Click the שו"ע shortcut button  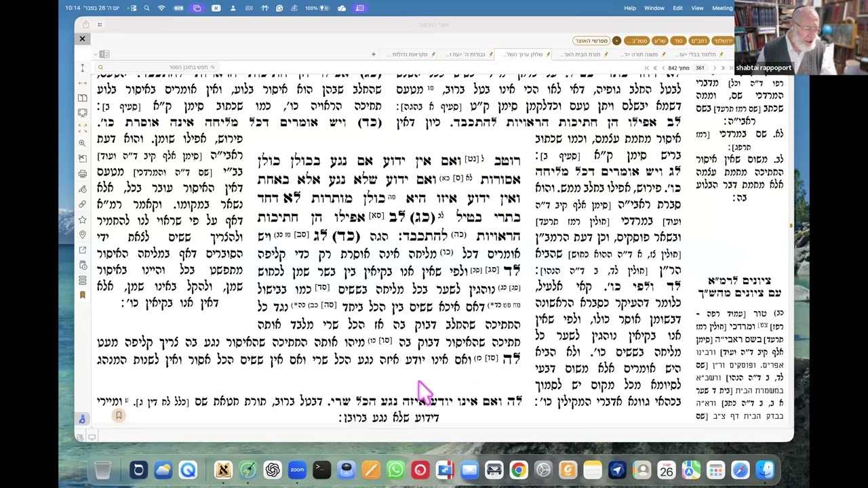click(660, 41)
